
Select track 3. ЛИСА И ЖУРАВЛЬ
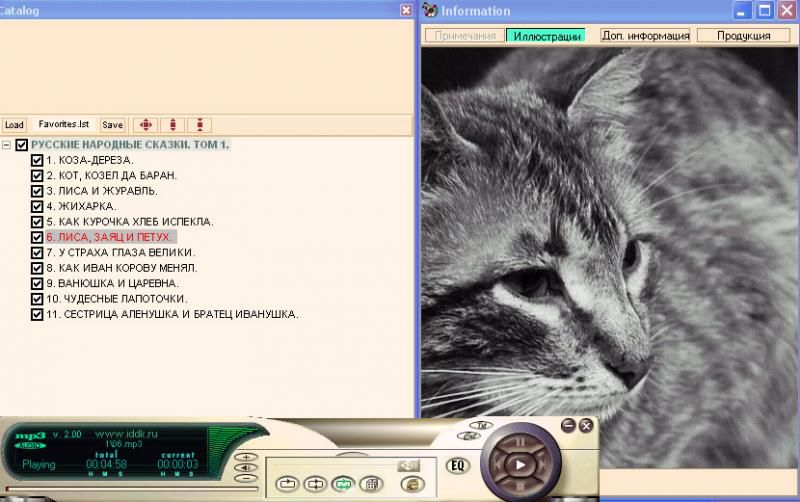pos(101,190)
